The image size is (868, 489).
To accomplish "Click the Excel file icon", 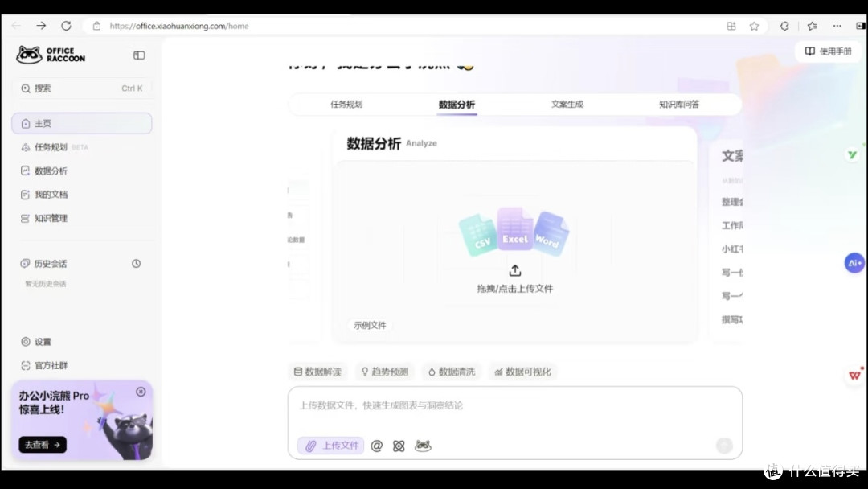I will 515,228.
